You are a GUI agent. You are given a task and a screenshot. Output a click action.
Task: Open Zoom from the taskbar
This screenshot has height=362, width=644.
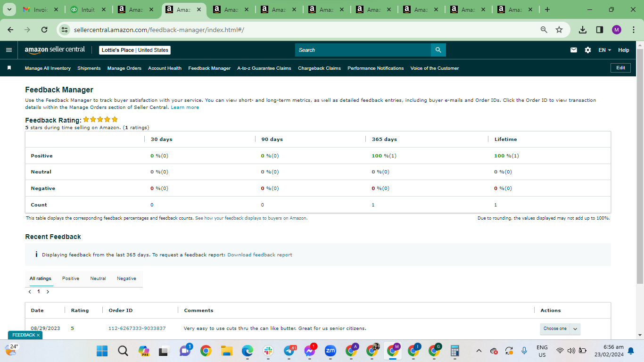330,351
